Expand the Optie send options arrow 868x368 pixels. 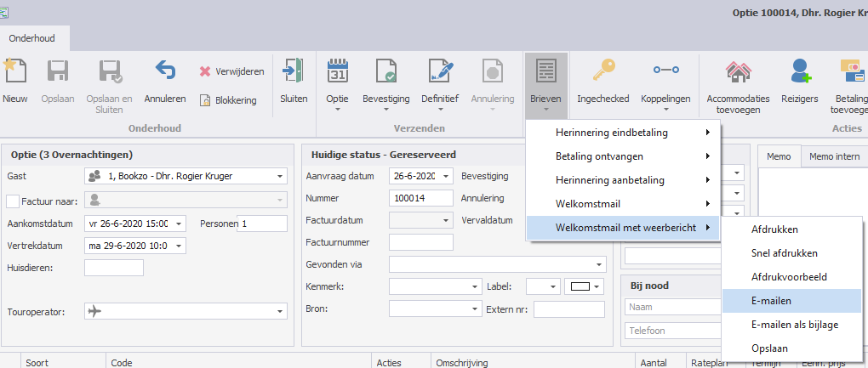click(x=338, y=110)
